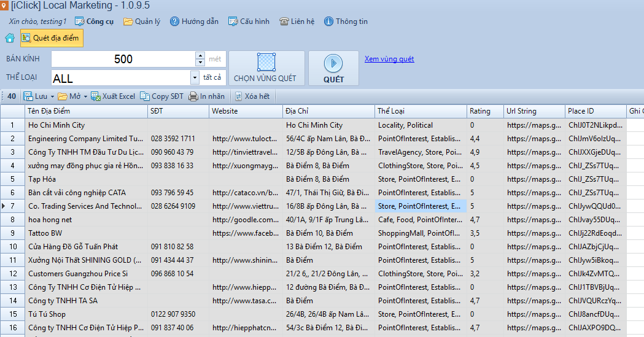Print labels with In nhãn
The image size is (644, 337).
pos(207,96)
